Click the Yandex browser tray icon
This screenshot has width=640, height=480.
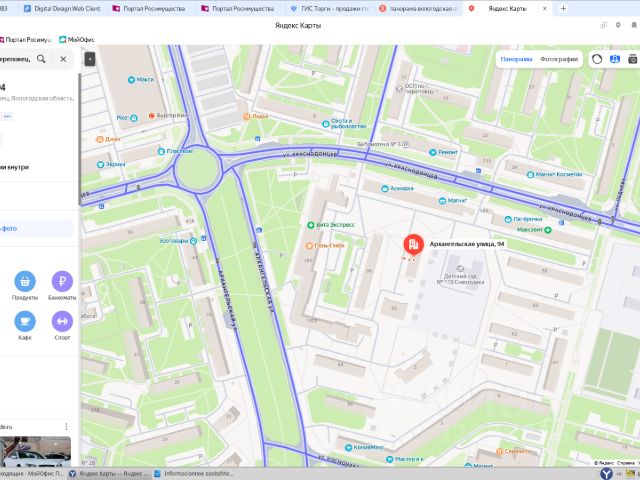[x=606, y=474]
